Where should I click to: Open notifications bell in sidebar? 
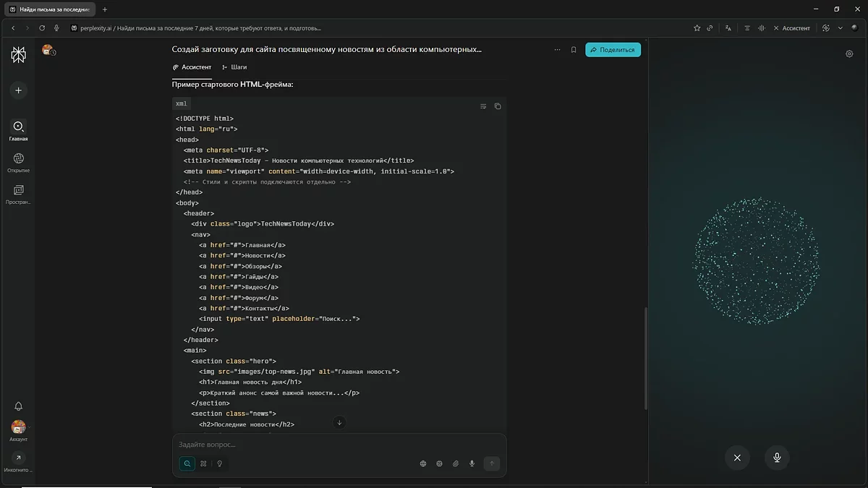click(x=18, y=406)
